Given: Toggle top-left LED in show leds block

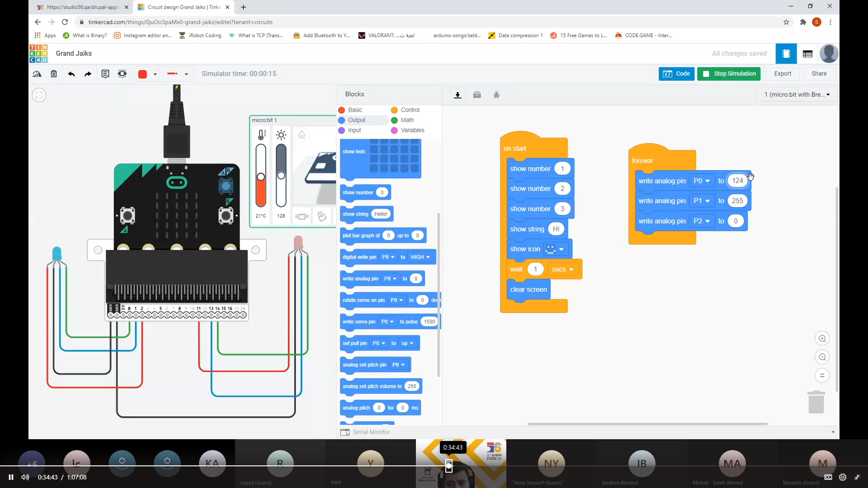Looking at the screenshot, I should click(374, 141).
